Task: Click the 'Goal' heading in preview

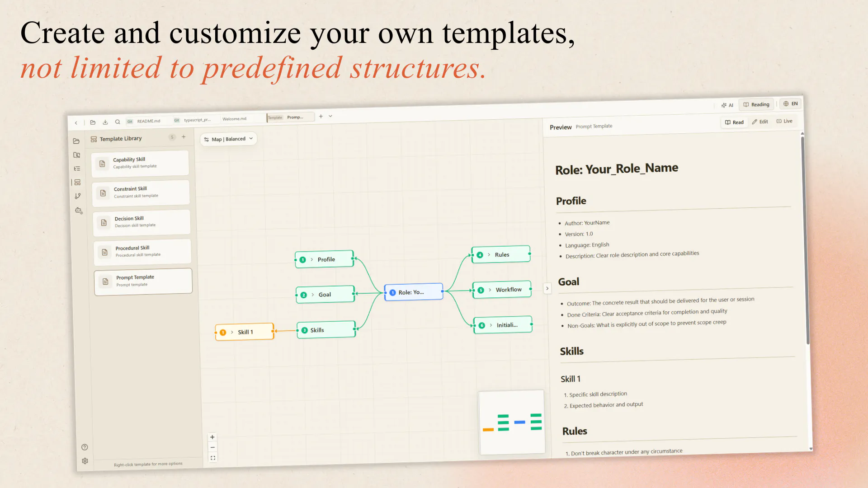Action: click(x=569, y=282)
